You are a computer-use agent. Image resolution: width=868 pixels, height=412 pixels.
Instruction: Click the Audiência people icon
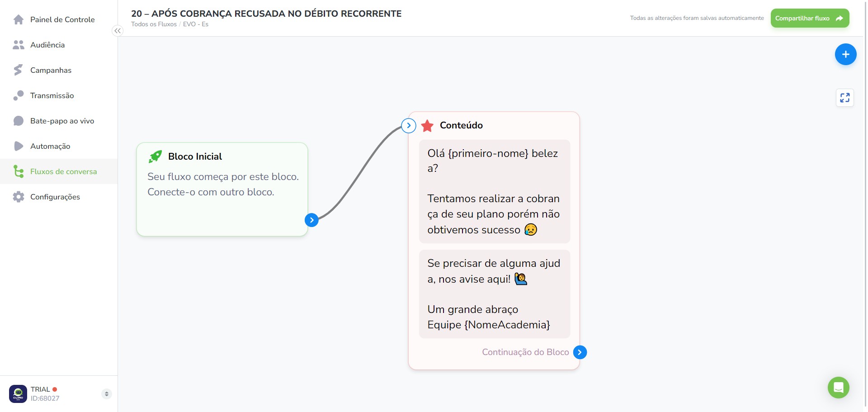(x=19, y=45)
